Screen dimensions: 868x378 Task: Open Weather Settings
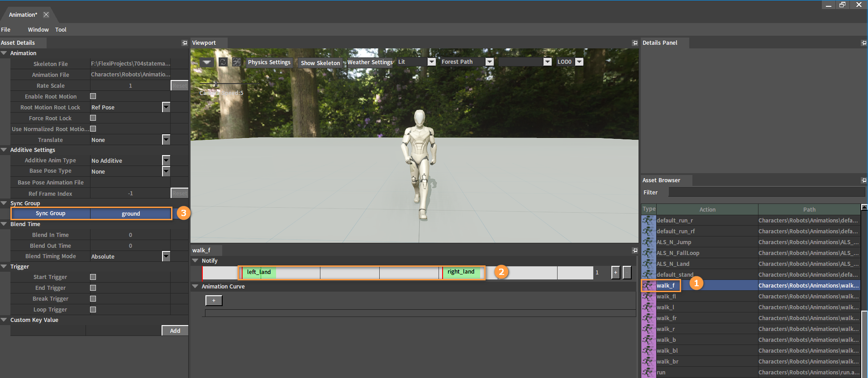370,62
